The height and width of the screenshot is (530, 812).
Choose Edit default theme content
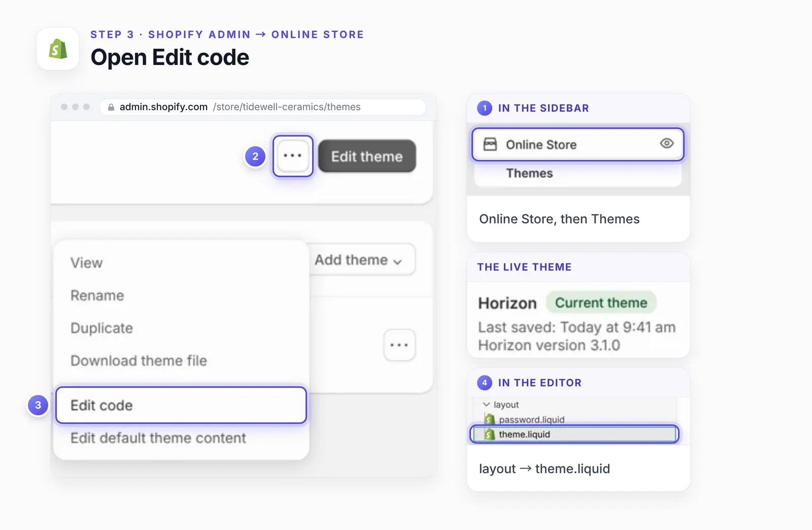point(158,438)
